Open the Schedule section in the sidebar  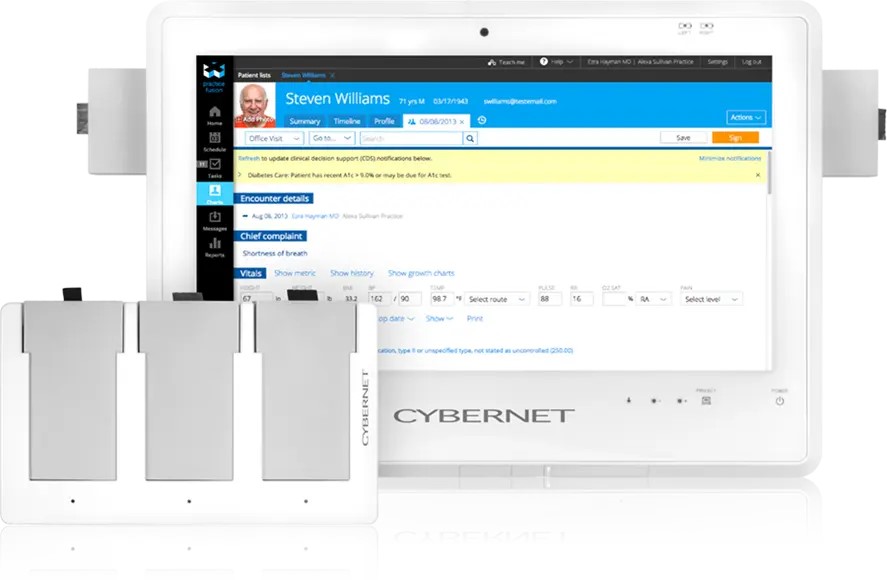coord(214,141)
